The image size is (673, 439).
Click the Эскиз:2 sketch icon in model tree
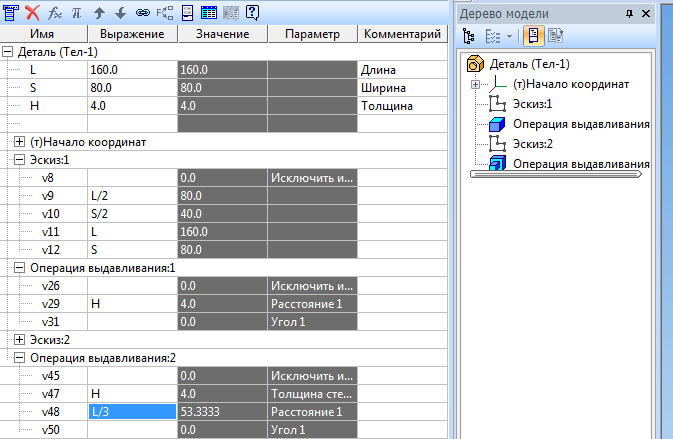497,143
